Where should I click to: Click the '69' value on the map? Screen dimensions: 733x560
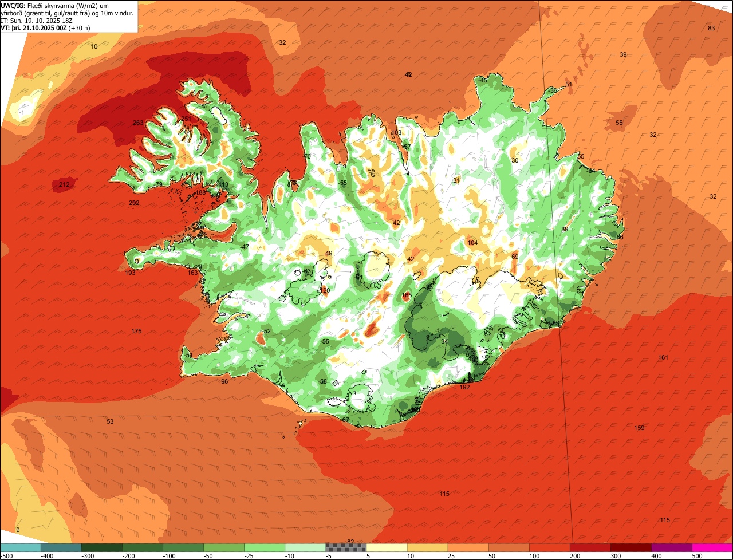click(515, 257)
